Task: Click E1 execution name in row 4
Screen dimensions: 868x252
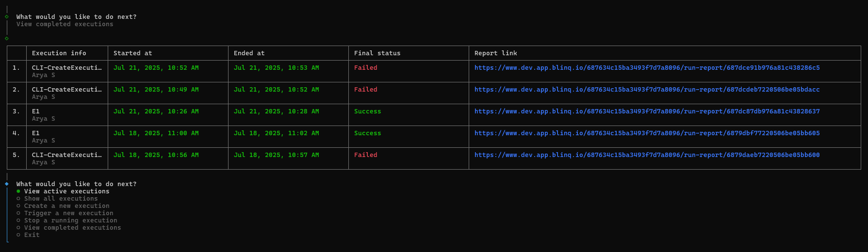Action: (36, 133)
